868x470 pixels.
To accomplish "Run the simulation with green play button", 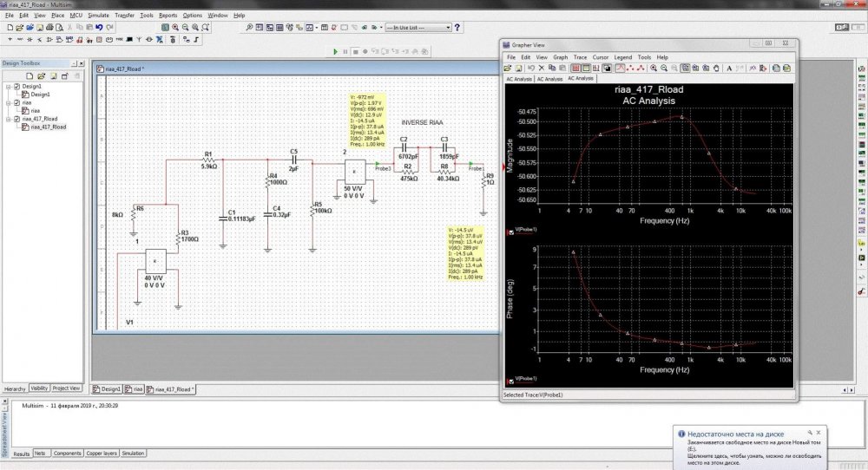I will pos(336,52).
